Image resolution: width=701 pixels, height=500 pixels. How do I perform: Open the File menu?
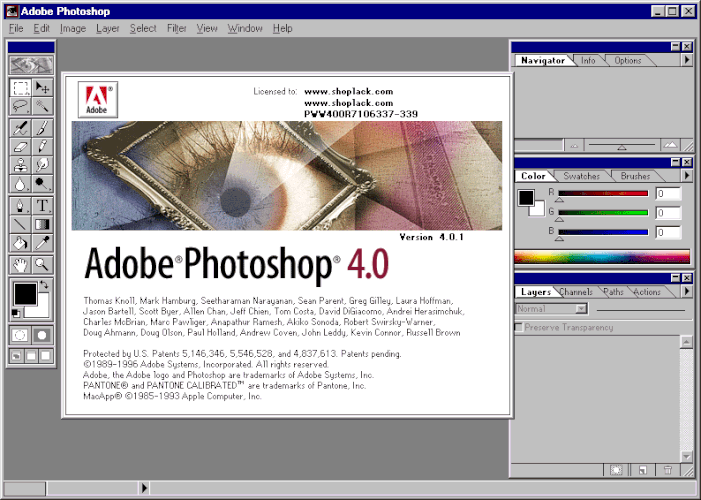[x=16, y=28]
